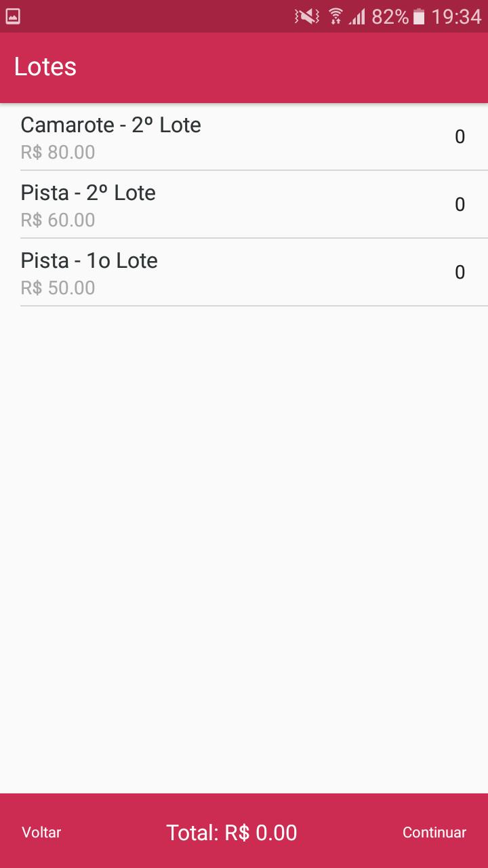The image size is (488, 868).
Task: Tap the Lotes screen title
Action: (45, 67)
